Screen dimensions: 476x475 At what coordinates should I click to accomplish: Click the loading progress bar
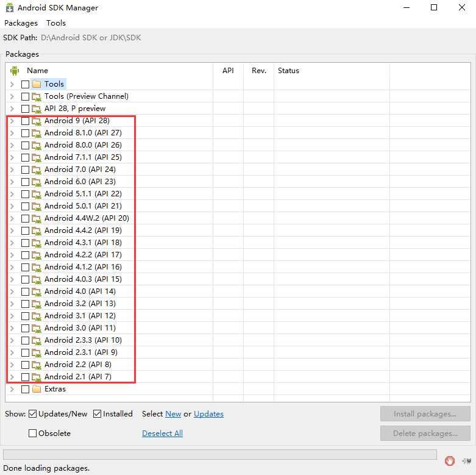(220, 455)
